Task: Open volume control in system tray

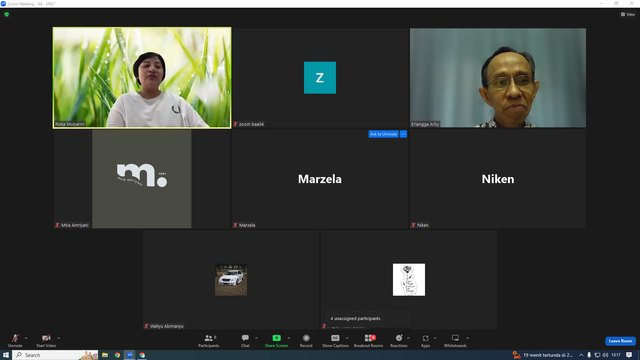Action: pyautogui.click(x=605, y=355)
